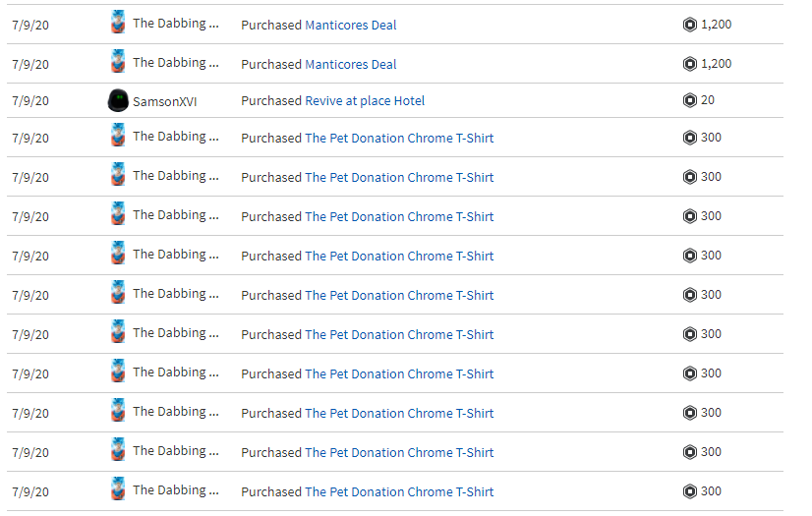Viewport: 812px width, 516px height.
Task: Select The Dabbing name in first row
Action: [176, 24]
